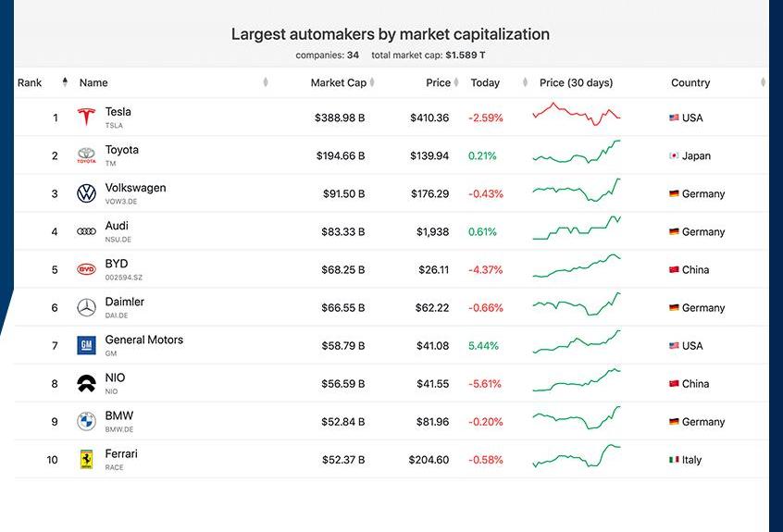Sort table using Name column arrows
The width and height of the screenshot is (783, 532).
266,81
